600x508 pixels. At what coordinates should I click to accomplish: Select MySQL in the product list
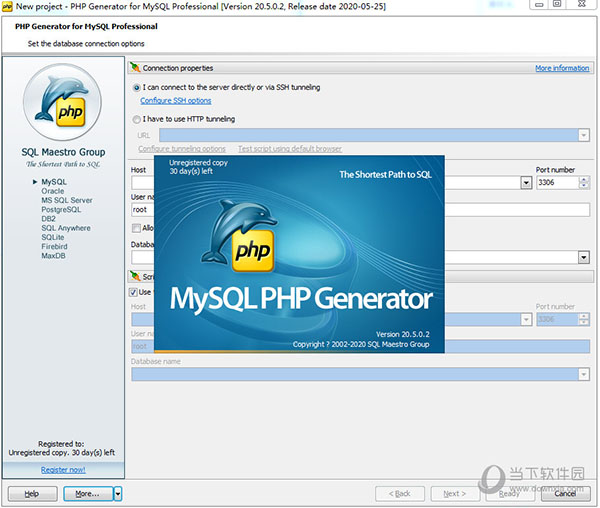[x=54, y=182]
